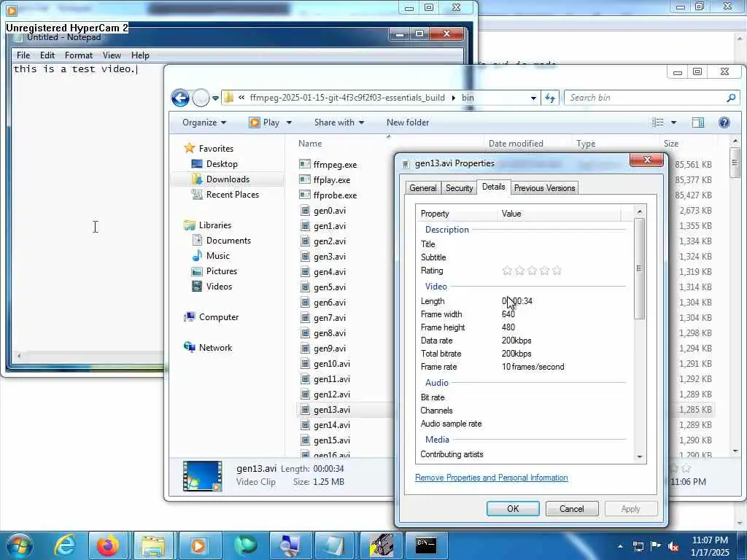Open the Pictures library

pyautogui.click(x=222, y=271)
